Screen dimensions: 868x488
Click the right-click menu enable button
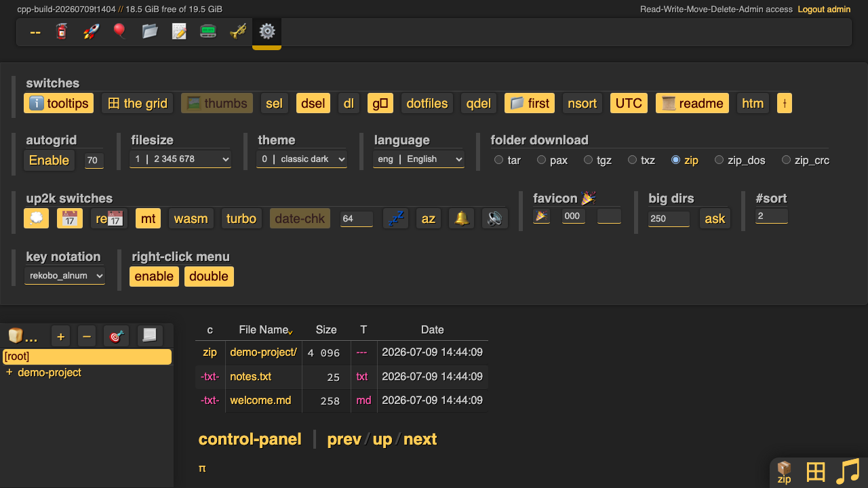154,276
